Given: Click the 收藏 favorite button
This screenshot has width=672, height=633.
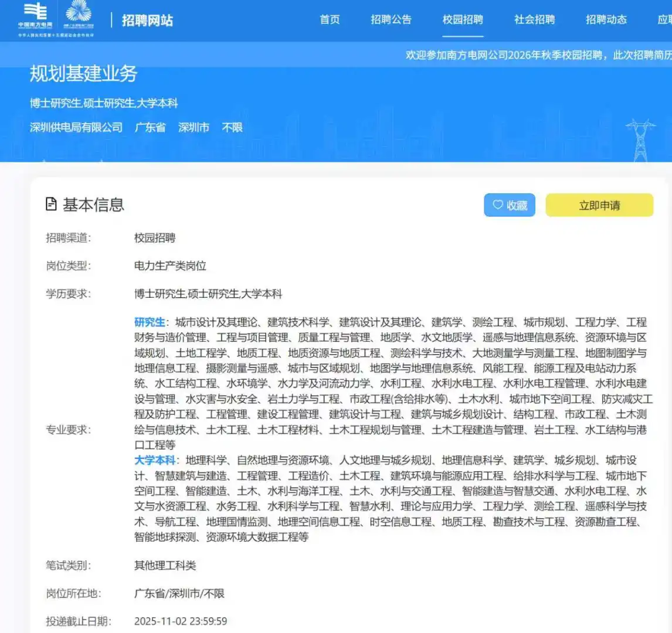Looking at the screenshot, I should pos(510,205).
